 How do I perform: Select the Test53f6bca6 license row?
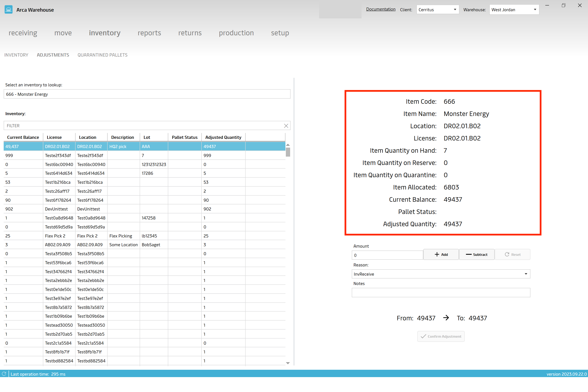click(145, 263)
